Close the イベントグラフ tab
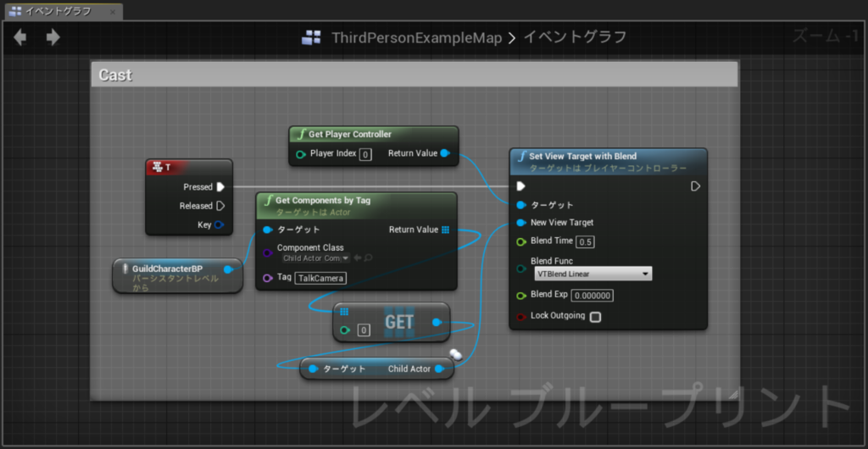868x449 pixels. click(x=113, y=12)
